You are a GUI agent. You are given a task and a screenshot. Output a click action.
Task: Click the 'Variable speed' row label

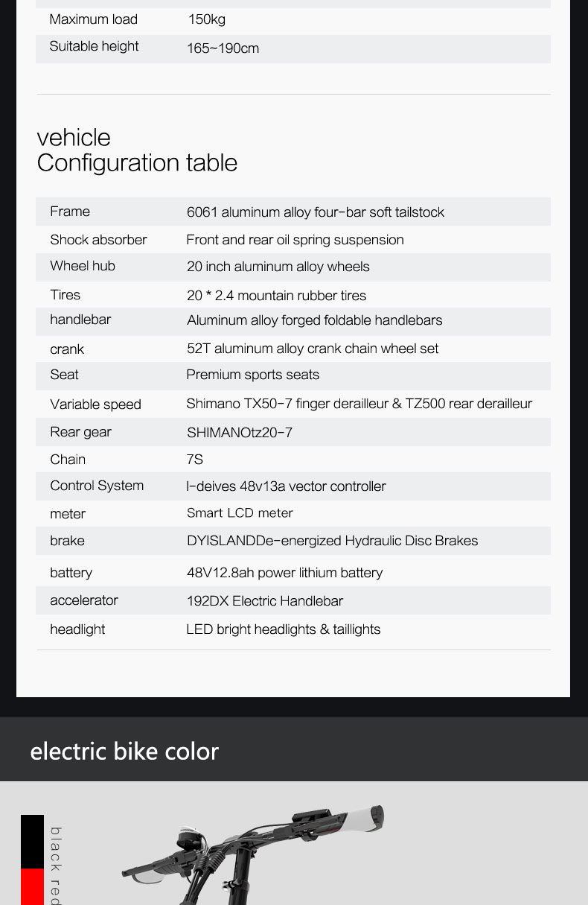click(x=95, y=404)
